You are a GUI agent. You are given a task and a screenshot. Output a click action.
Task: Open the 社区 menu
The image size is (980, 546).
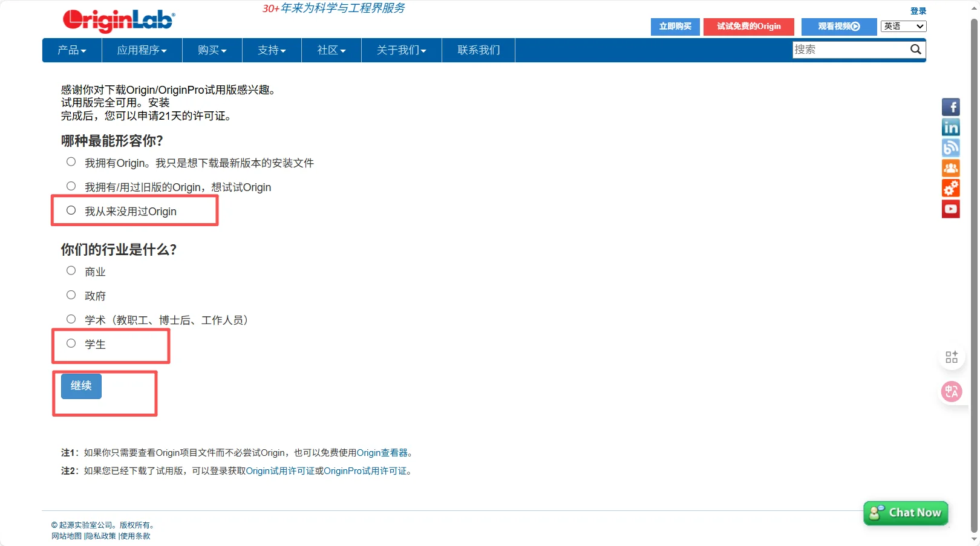coord(331,50)
